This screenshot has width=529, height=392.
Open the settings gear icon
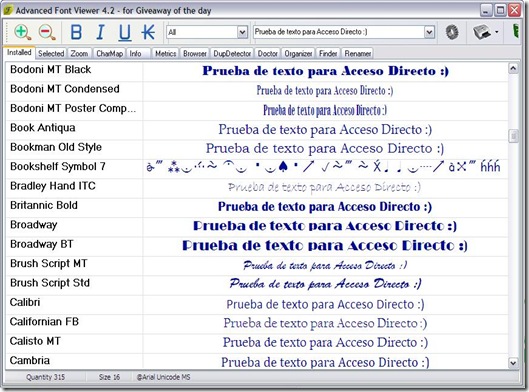tap(452, 32)
